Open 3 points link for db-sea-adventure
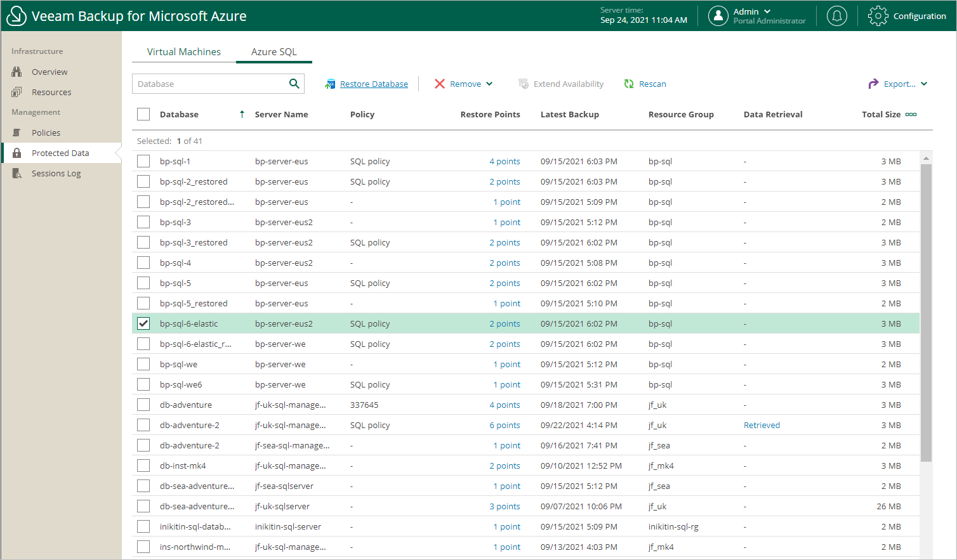 505,506
